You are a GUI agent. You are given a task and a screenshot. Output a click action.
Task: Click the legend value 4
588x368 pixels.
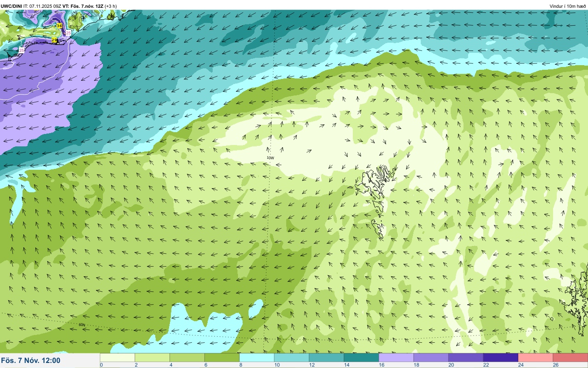coord(171,365)
